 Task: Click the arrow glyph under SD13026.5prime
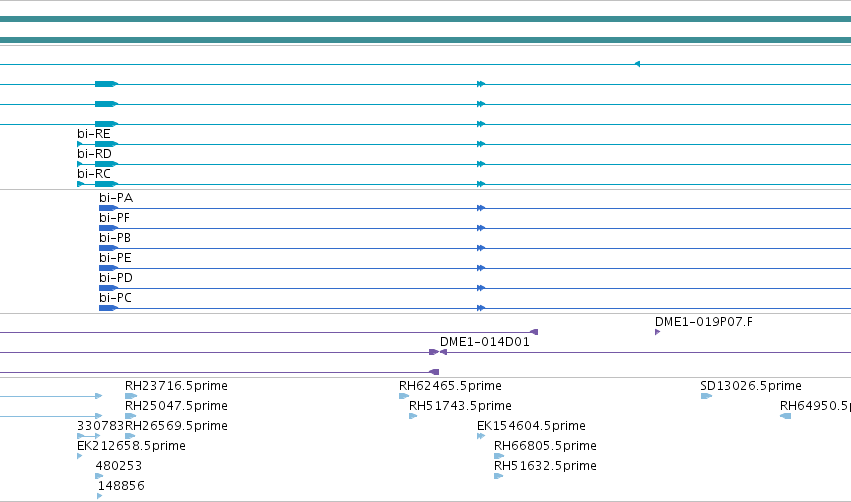tap(706, 396)
